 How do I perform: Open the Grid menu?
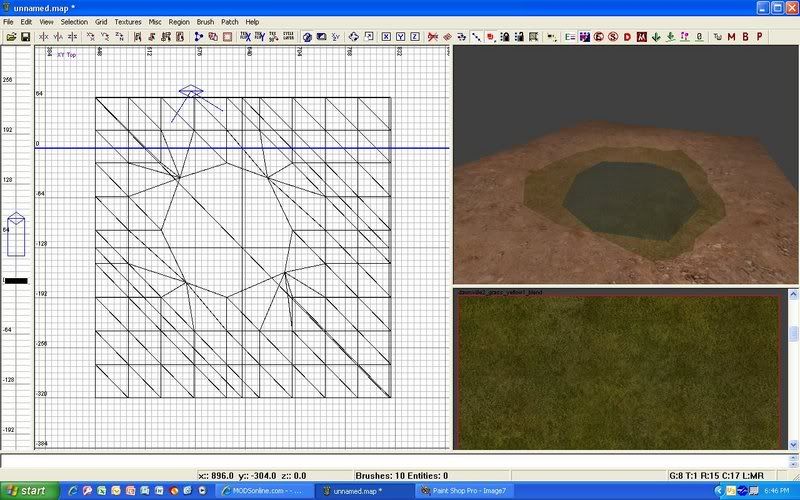pos(101,21)
